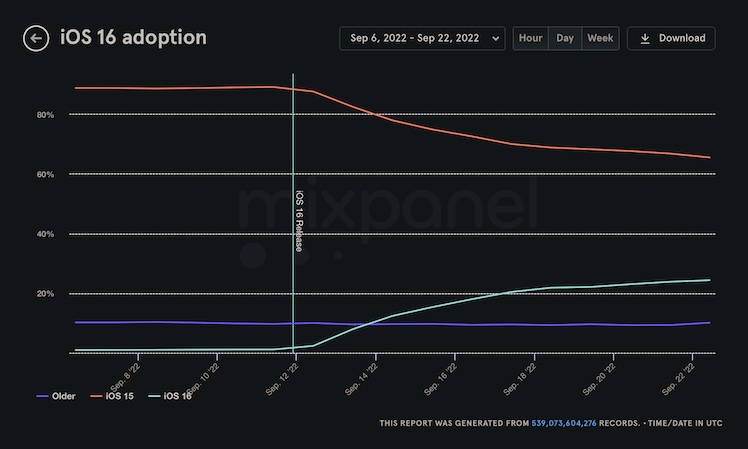
Task: Hide the iOS 15 legend series
Action: pos(119,396)
